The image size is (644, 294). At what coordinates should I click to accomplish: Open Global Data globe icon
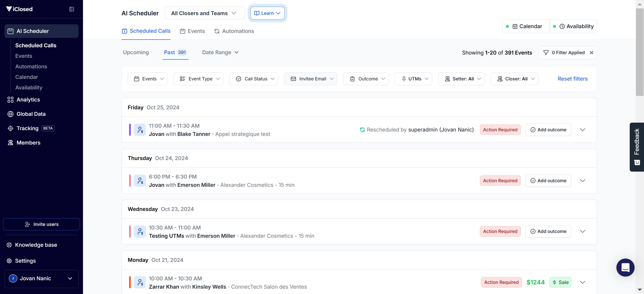(x=10, y=114)
